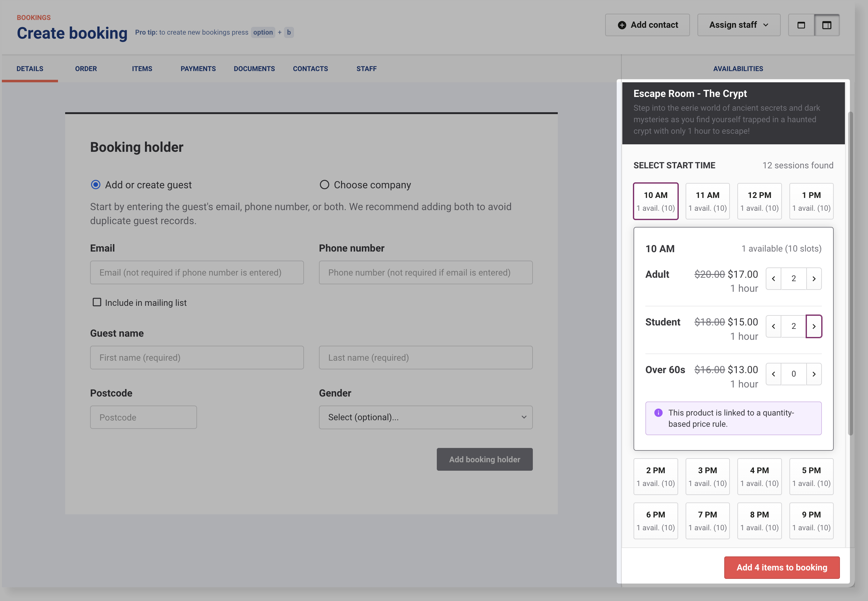Viewport: 868px width, 601px height.
Task: Open the Contacts tab
Action: [x=310, y=69]
